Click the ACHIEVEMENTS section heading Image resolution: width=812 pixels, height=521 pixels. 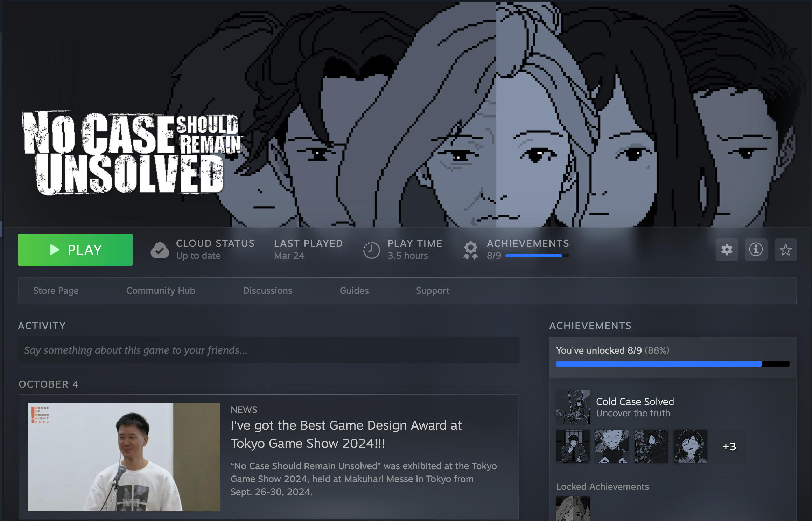(590, 326)
